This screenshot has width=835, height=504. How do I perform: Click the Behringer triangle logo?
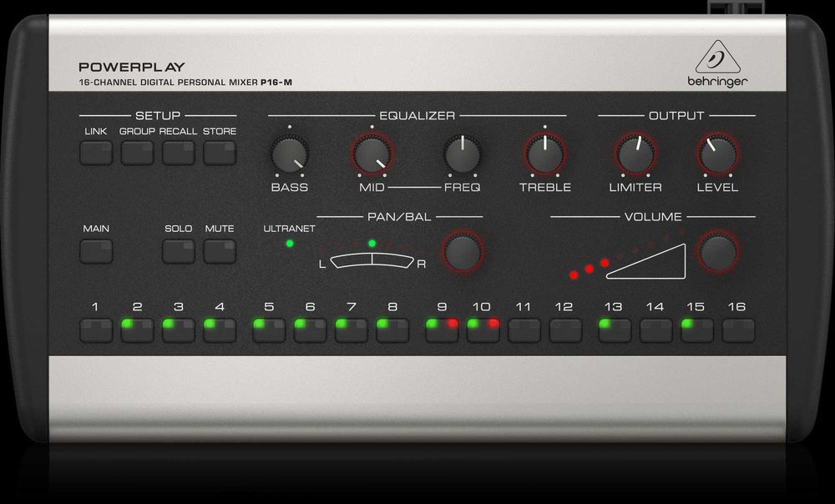[717, 57]
